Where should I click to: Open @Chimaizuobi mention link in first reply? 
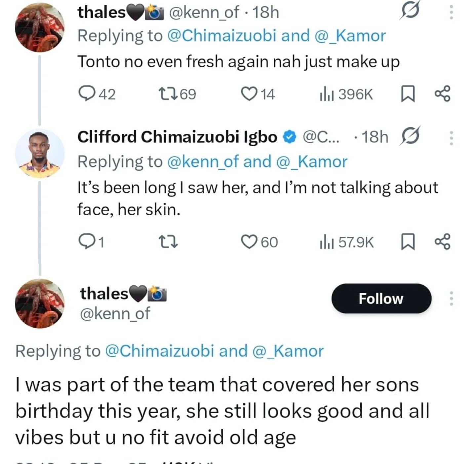coord(221,36)
